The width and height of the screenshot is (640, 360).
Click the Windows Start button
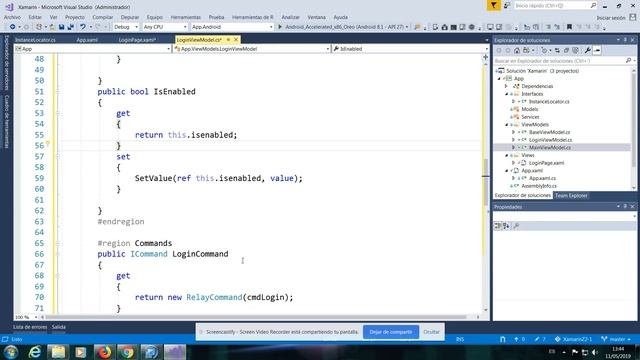[11, 352]
